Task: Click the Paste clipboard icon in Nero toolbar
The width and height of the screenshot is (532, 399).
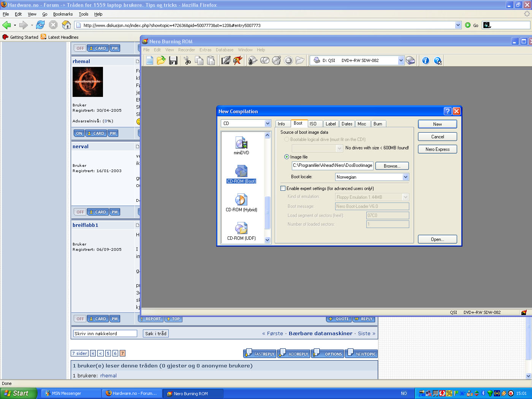Action: coord(211,60)
